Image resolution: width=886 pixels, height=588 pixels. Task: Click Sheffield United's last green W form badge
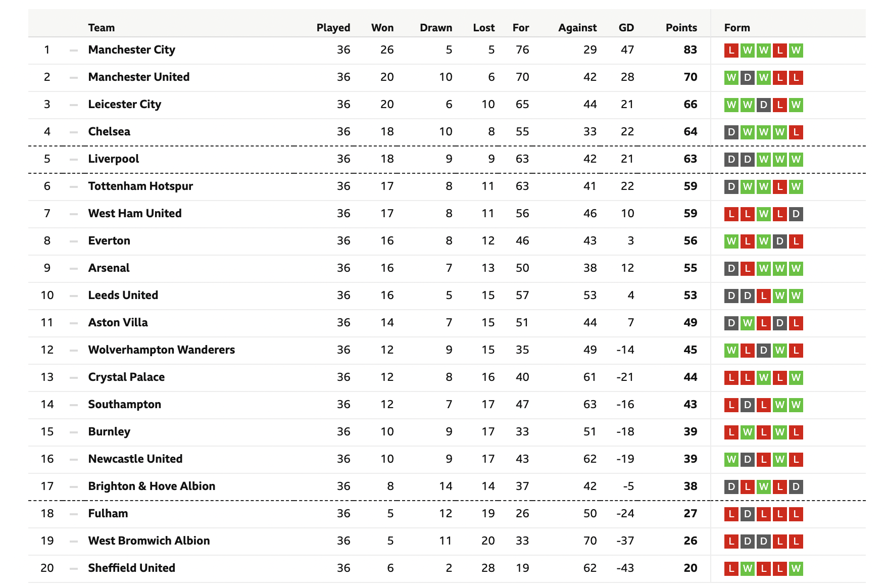796,569
